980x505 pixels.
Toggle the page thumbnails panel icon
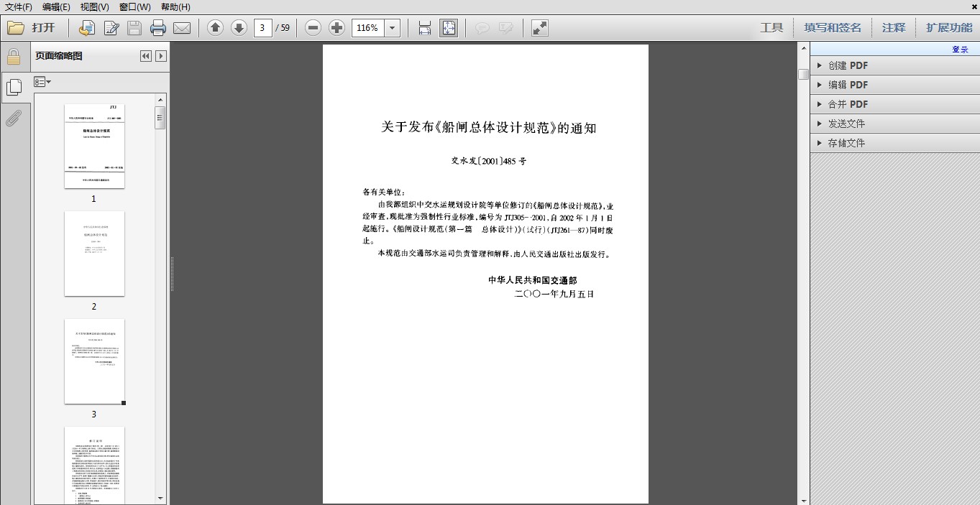click(x=13, y=88)
